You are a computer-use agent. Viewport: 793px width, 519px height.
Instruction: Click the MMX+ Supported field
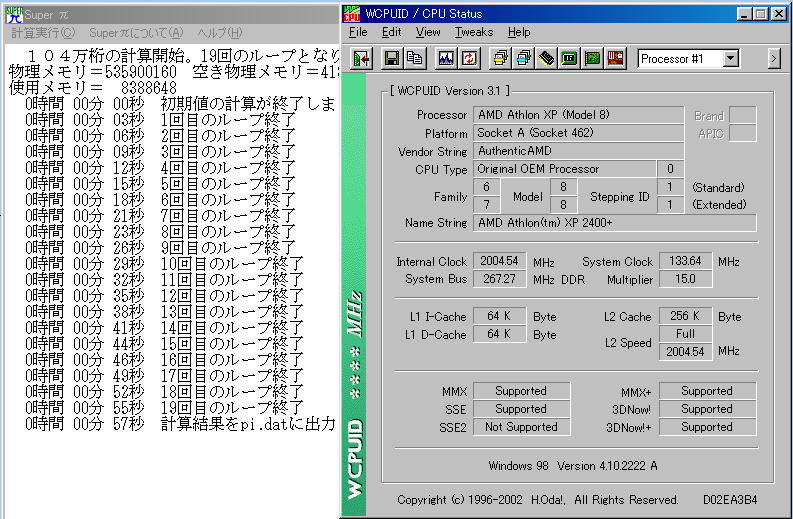pyautogui.click(x=708, y=391)
